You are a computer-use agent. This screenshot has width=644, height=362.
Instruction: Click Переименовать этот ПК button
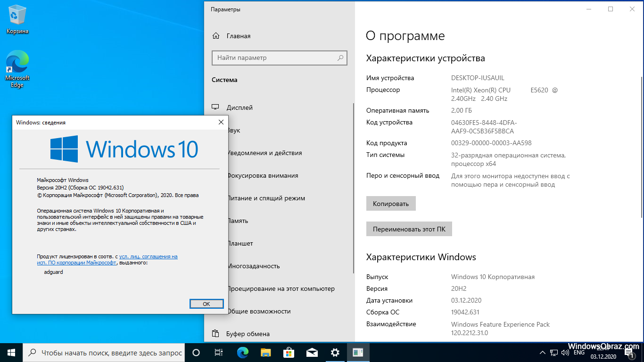pos(409,229)
